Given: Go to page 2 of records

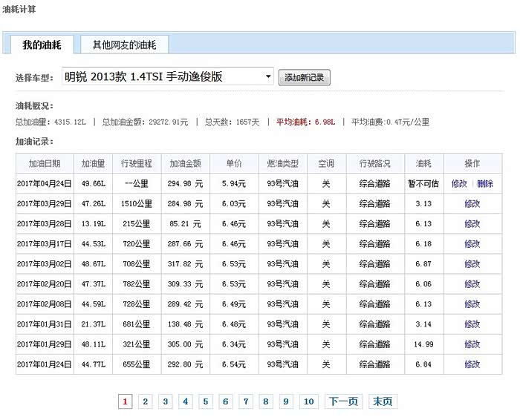Looking at the screenshot, I should [146, 401].
